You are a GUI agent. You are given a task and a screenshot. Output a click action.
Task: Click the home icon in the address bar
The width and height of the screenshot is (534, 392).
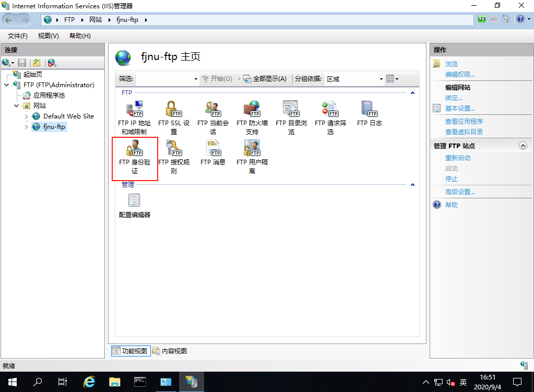(x=506, y=19)
